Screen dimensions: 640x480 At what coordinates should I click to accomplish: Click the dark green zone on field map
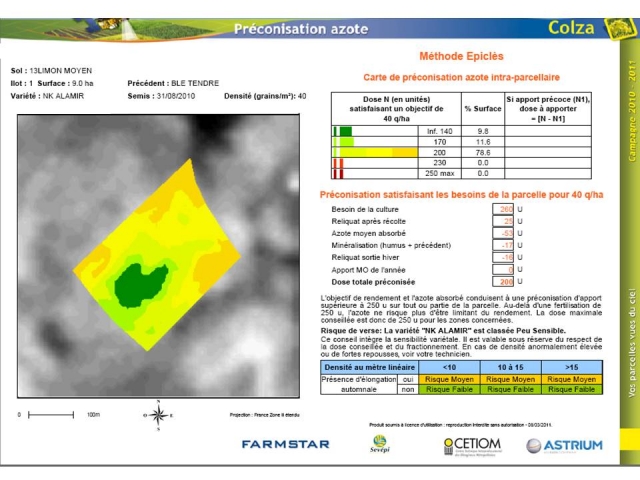coord(137,284)
